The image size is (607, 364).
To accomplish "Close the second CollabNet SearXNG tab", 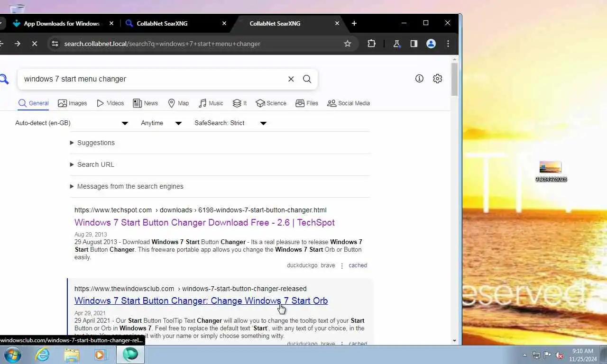I will click(337, 23).
